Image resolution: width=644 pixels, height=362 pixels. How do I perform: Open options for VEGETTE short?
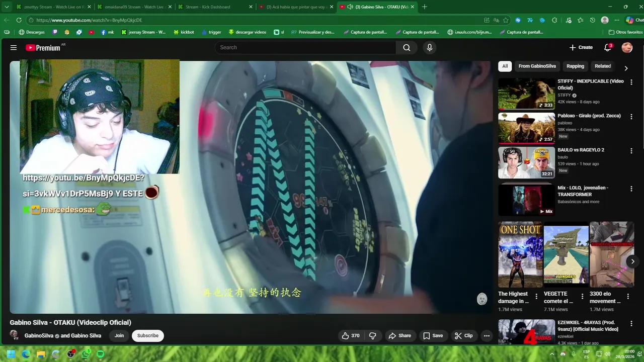pyautogui.click(x=582, y=297)
